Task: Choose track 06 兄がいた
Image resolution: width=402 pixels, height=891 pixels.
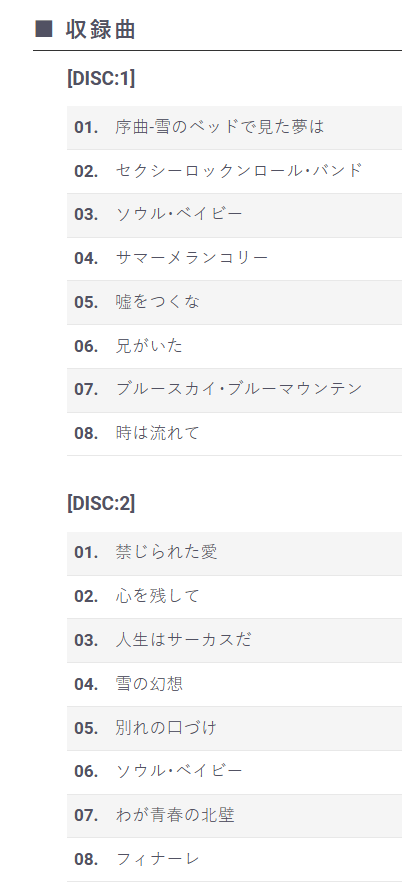Action: (234, 346)
